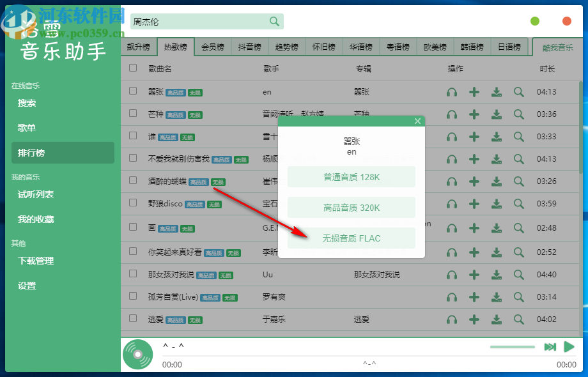
Task: Preview 逃爱 with its headphone icon
Action: pyautogui.click(x=452, y=319)
